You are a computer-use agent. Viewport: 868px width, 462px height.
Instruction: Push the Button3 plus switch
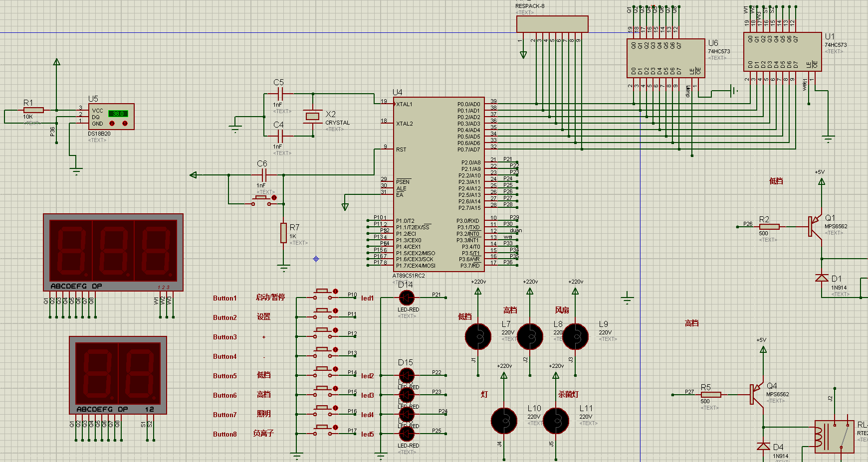[322, 332]
